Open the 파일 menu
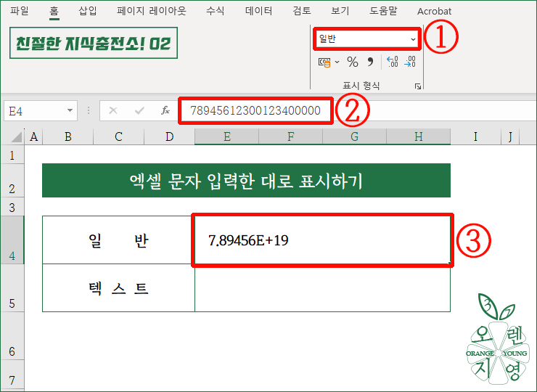Image resolution: width=537 pixels, height=392 pixels. coord(19,11)
